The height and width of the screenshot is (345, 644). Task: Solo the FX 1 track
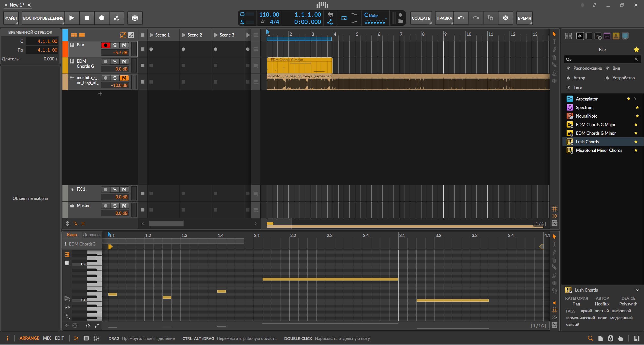115,189
